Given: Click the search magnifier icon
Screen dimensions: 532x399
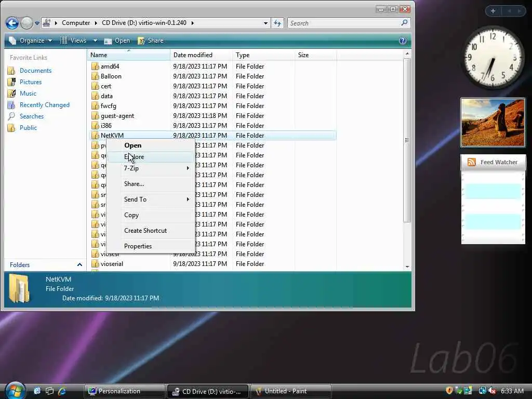Looking at the screenshot, I should pyautogui.click(x=404, y=23).
